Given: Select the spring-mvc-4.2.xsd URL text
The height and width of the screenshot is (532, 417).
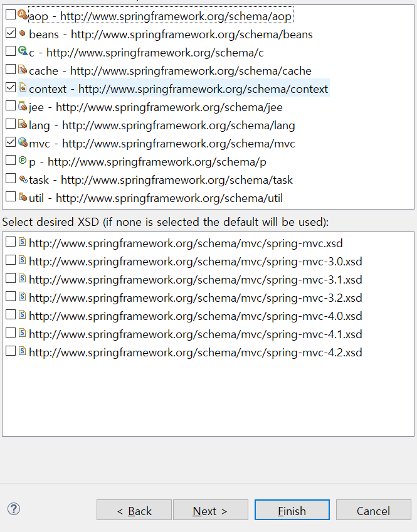Looking at the screenshot, I should pos(196,352).
